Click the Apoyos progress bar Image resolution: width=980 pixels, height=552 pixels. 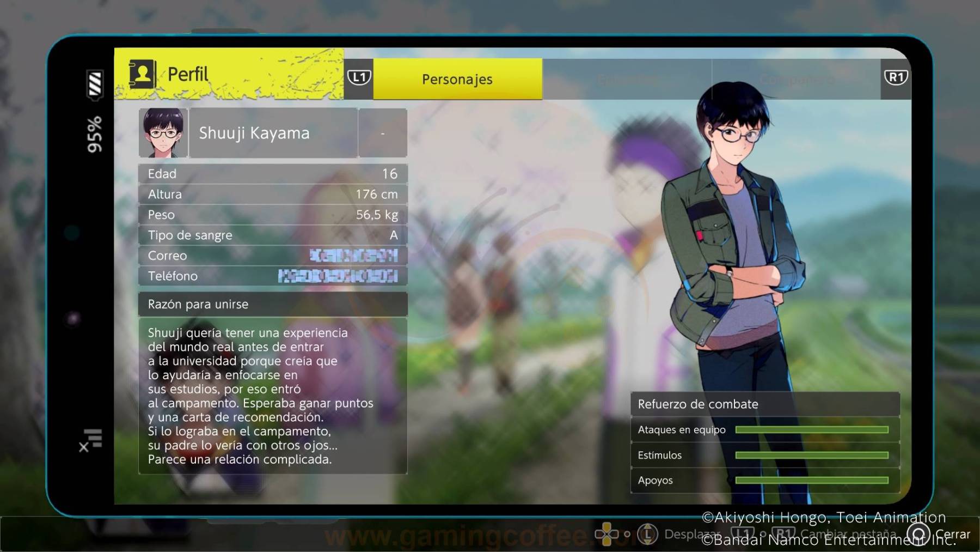tap(812, 480)
